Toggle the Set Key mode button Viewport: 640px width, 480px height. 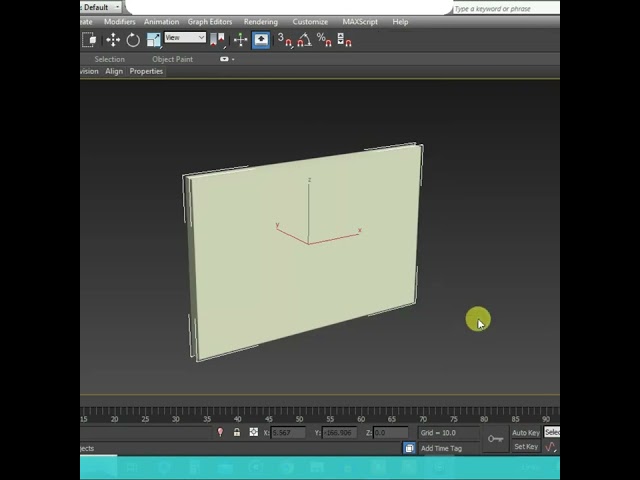pyautogui.click(x=526, y=447)
